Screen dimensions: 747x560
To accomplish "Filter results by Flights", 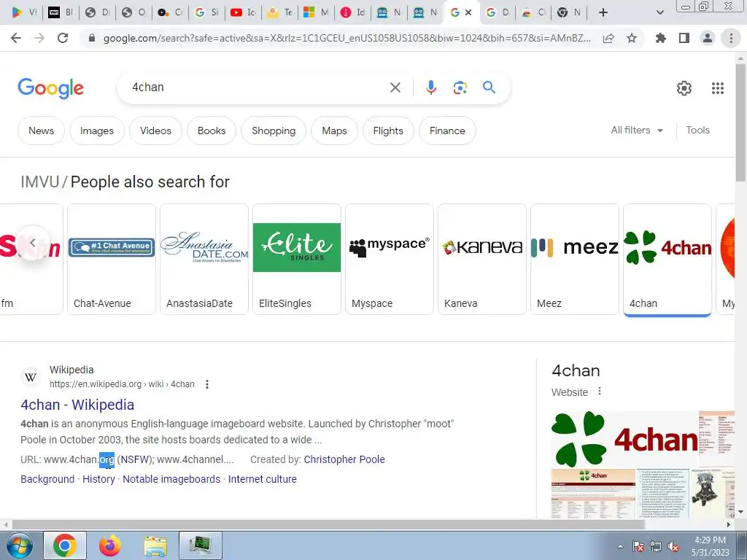I will point(388,131).
